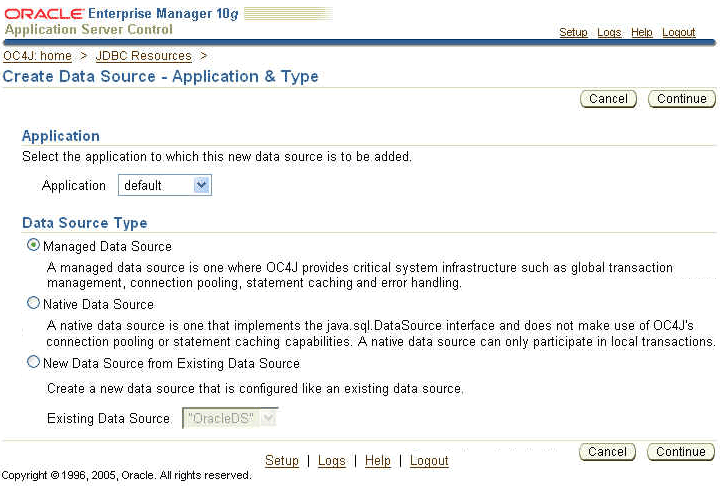The width and height of the screenshot is (720, 490).
Task: Click the Application Server Control subtitle
Action: click(x=89, y=29)
